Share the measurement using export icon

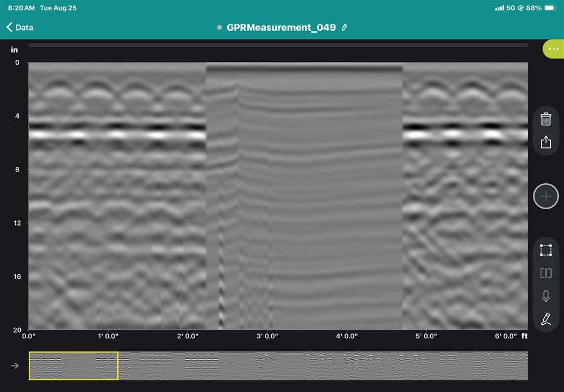click(545, 142)
